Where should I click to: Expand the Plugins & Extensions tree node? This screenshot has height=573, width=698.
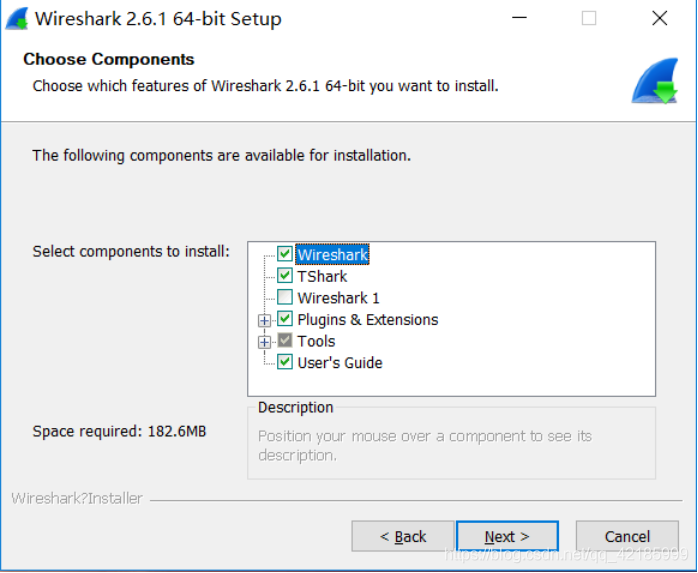click(x=265, y=321)
